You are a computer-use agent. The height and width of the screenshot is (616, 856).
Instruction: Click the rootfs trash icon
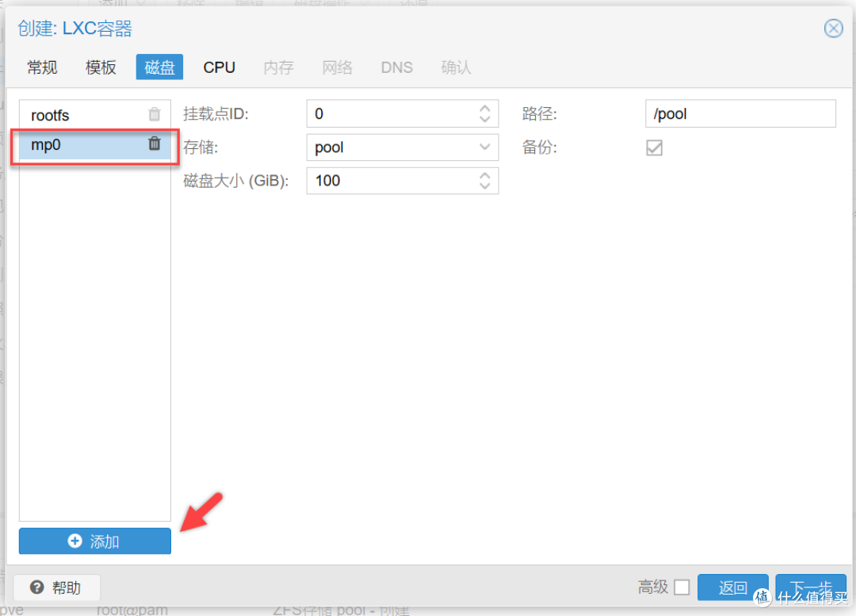[x=155, y=114]
